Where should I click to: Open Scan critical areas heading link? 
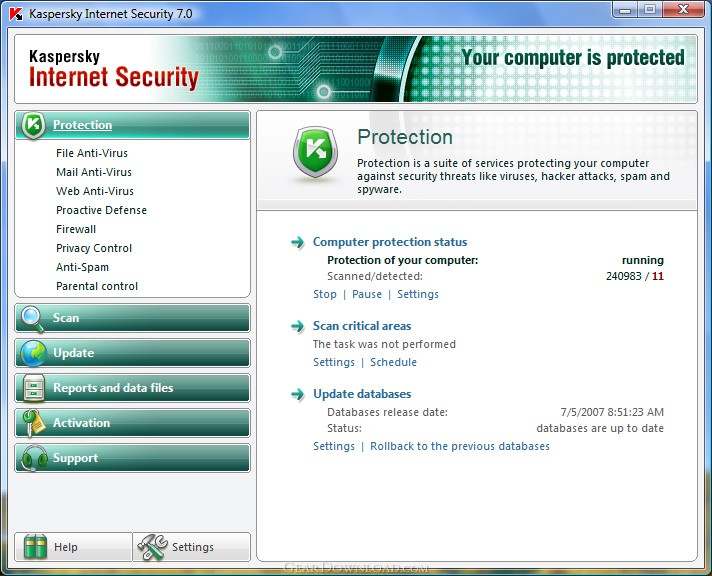(362, 326)
